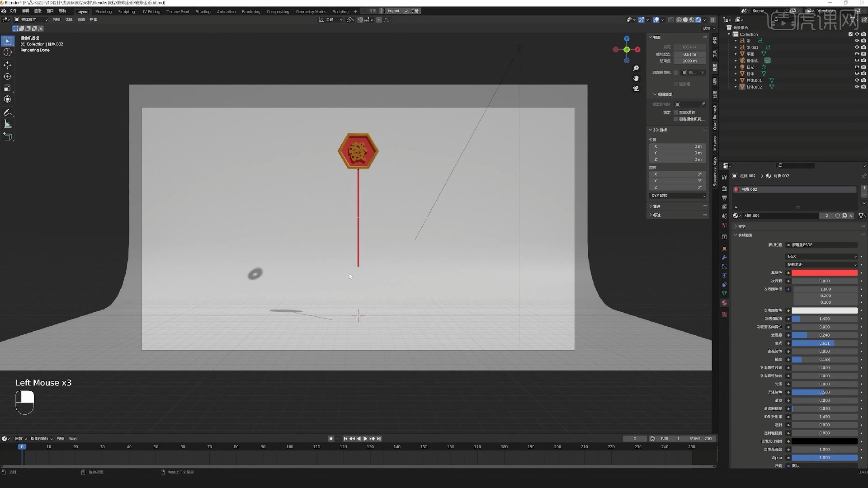Toggle X-ray display in viewport header
Screen dimensions: 868x488
pos(671,20)
